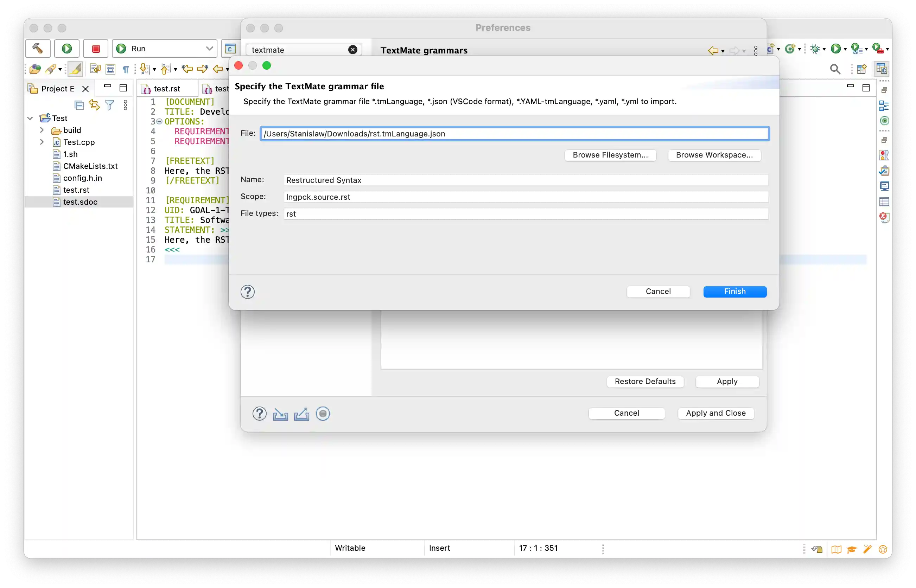The image size is (916, 588).
Task: Collapse the Test project tree node
Action: pyautogui.click(x=30, y=119)
